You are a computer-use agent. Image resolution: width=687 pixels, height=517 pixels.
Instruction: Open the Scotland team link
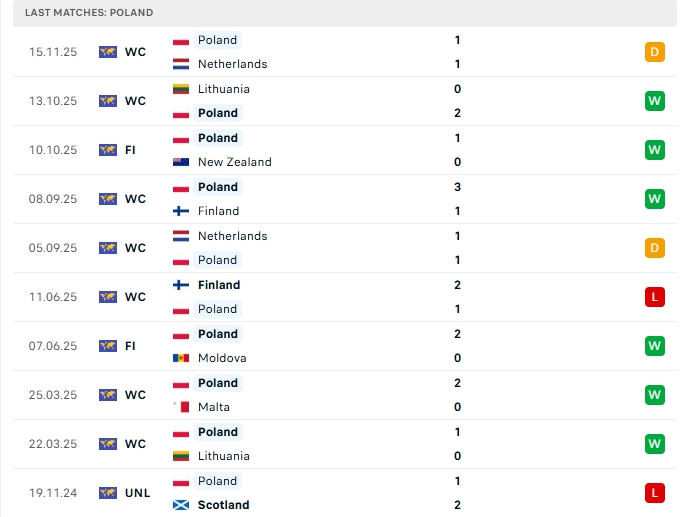224,505
